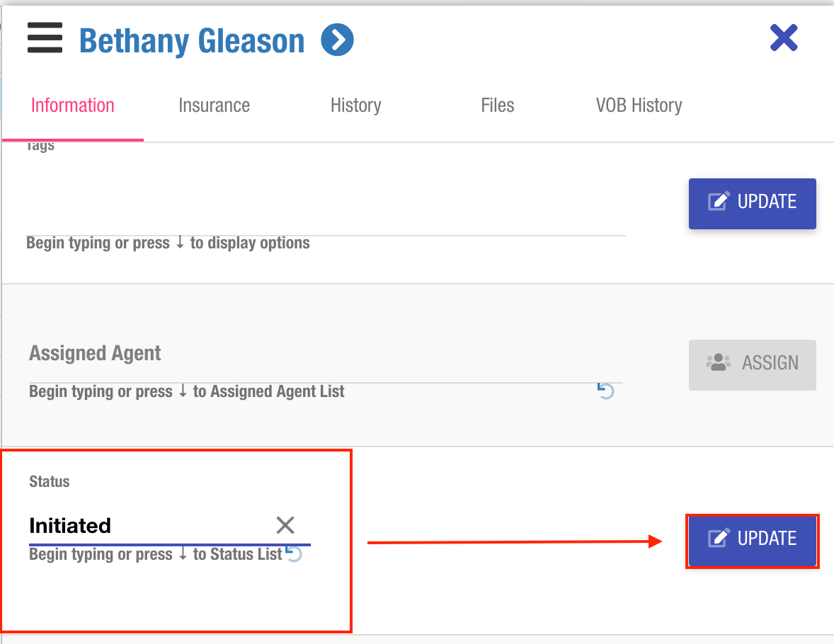Click the Update button for Status
834x644 pixels.
752,539
